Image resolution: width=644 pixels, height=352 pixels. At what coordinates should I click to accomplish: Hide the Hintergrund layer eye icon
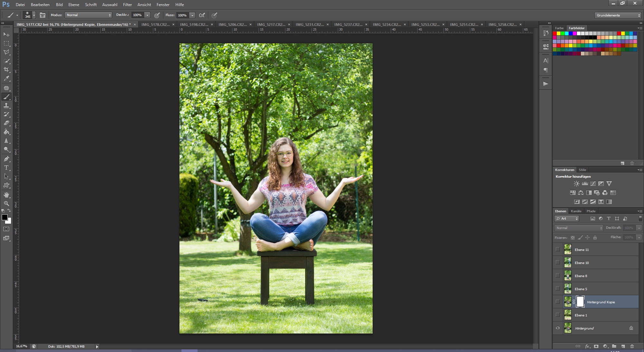(x=558, y=328)
